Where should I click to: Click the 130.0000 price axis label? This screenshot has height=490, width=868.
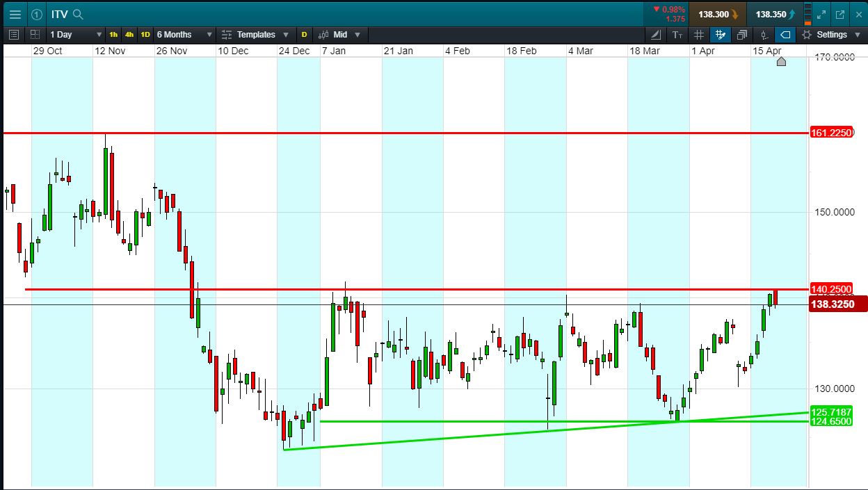point(834,389)
